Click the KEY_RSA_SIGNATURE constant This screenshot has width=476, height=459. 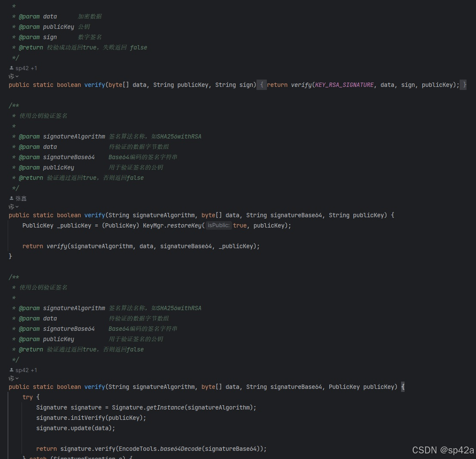(344, 85)
